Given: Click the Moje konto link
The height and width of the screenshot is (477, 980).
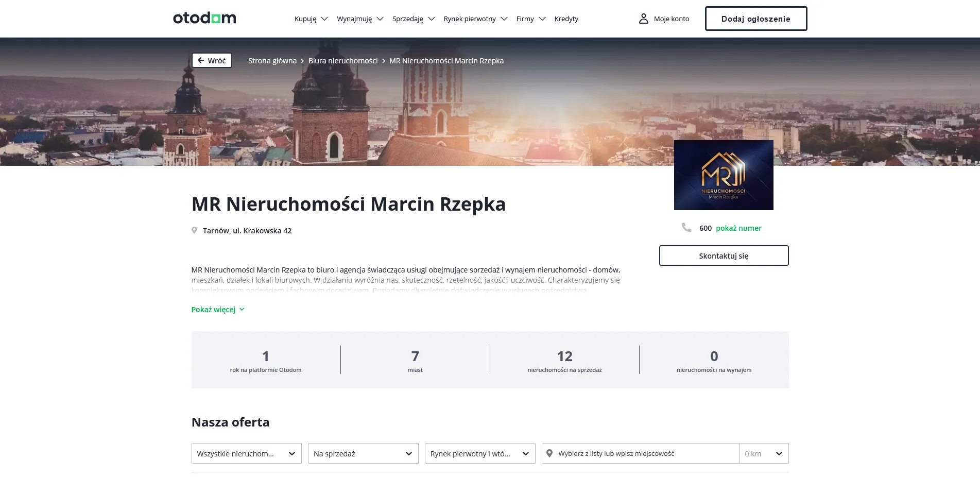Looking at the screenshot, I should coord(672,19).
